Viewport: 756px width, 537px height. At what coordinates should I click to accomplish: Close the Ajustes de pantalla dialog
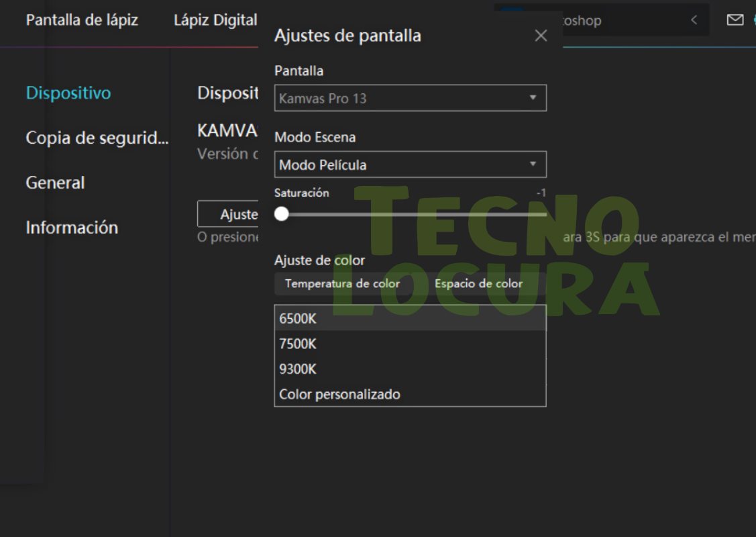tap(541, 36)
